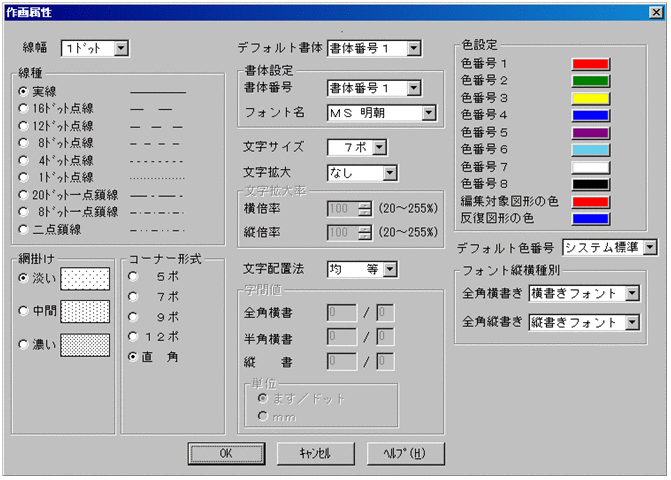Open the 文字拡大 dropdown

pyautogui.click(x=389, y=173)
